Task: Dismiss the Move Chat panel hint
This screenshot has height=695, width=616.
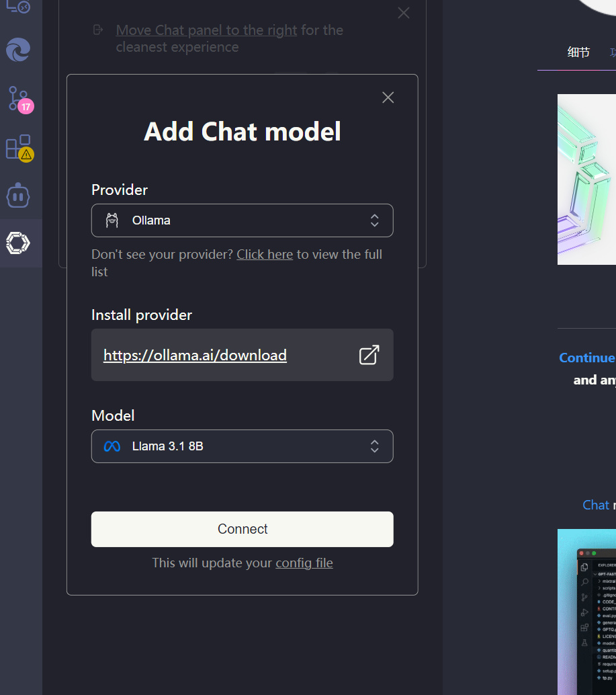Action: [404, 13]
